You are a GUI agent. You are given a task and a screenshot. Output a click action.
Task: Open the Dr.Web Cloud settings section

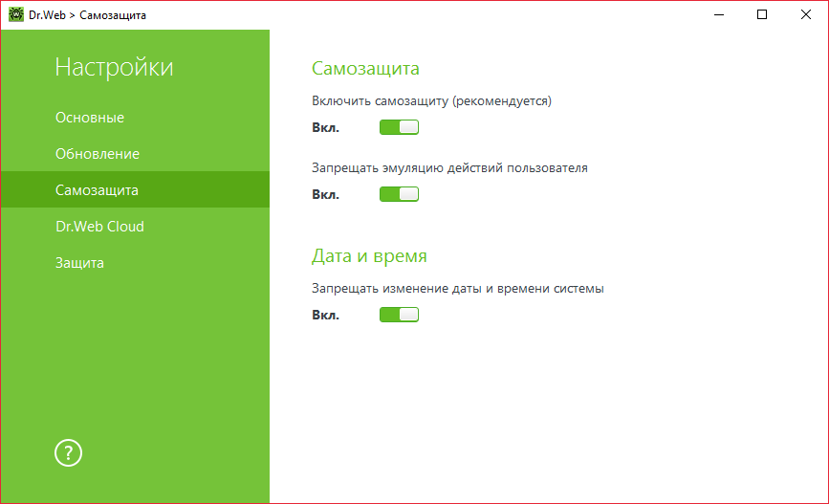135,227
